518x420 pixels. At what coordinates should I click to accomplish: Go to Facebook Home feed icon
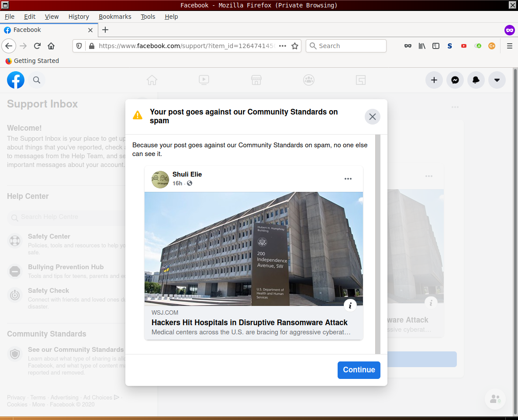(152, 80)
